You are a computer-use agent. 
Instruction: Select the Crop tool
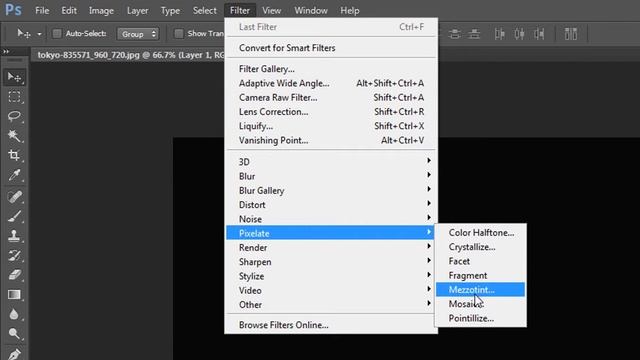pos(15,155)
